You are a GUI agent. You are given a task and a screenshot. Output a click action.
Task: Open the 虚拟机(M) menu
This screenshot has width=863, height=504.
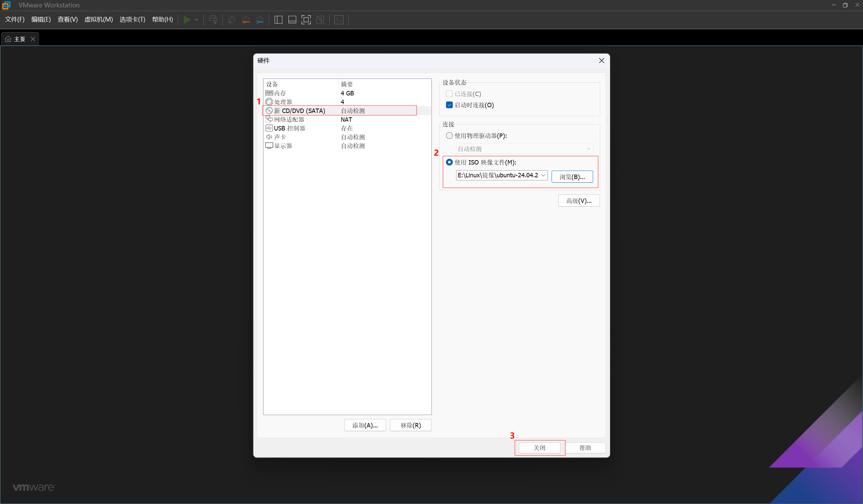[x=98, y=20]
